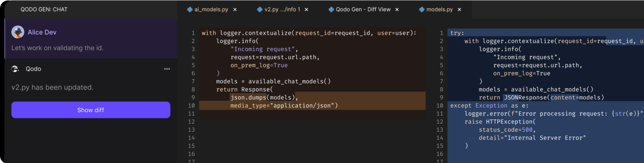Image resolution: width=644 pixels, height=163 pixels.
Task: Open the Qodo message options ellipsis
Action: [167, 69]
